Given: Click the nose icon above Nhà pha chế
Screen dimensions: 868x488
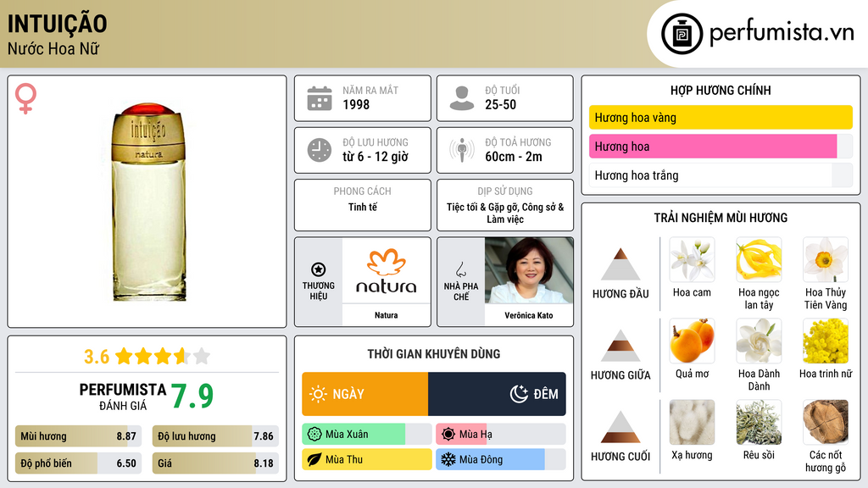Looking at the screenshot, I should (460, 269).
